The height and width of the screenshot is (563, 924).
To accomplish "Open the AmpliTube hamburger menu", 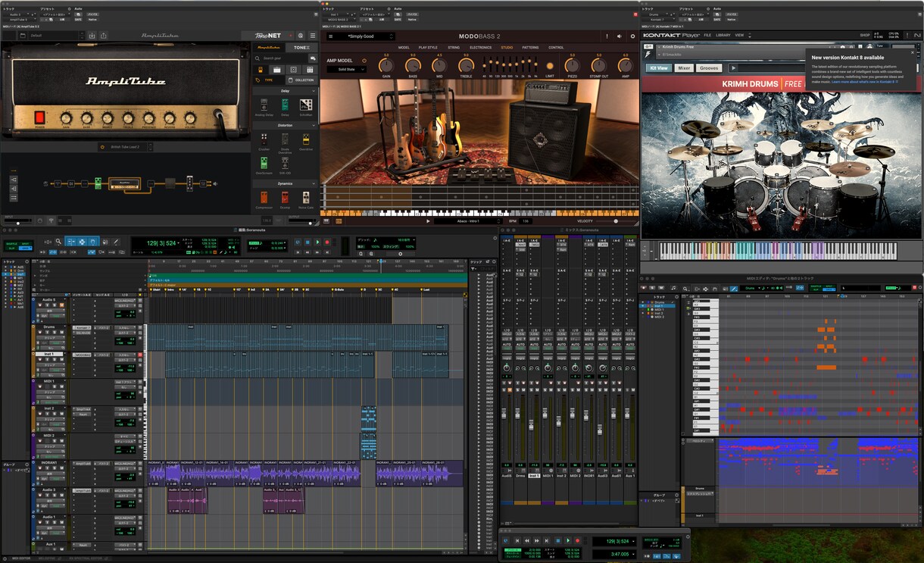I will (x=313, y=36).
